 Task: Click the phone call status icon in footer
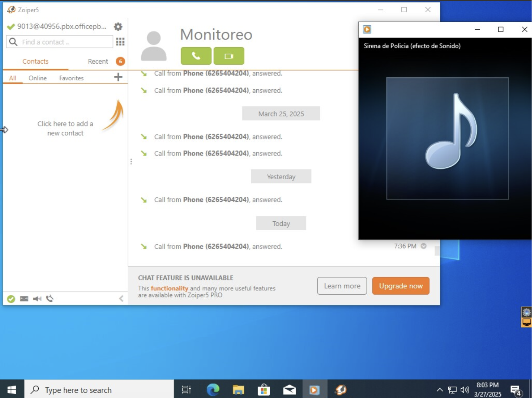click(50, 299)
